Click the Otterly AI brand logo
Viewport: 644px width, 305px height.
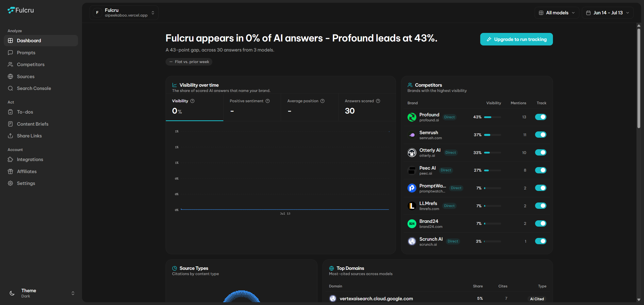[412, 152]
